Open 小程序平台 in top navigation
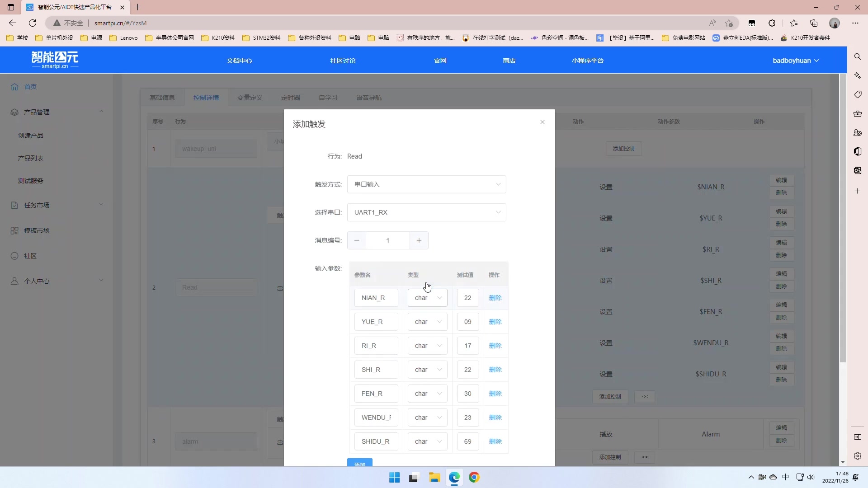Screen dimensions: 868x488 point(587,61)
